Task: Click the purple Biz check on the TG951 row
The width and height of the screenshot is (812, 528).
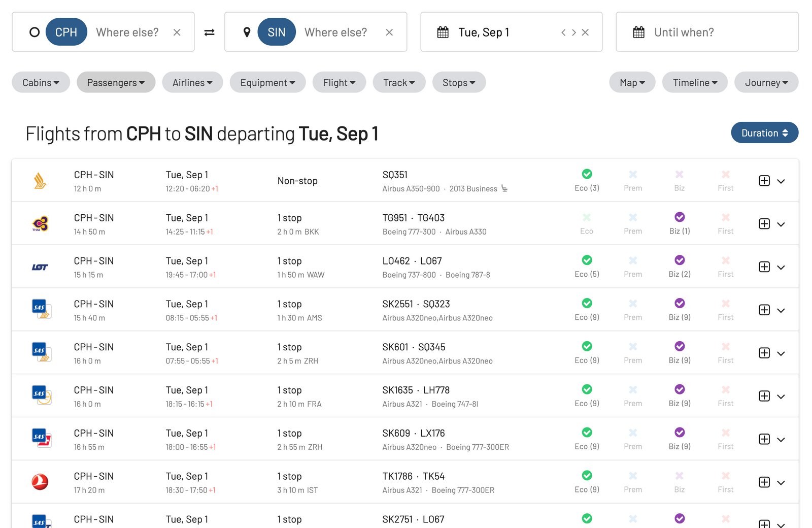Action: [679, 217]
